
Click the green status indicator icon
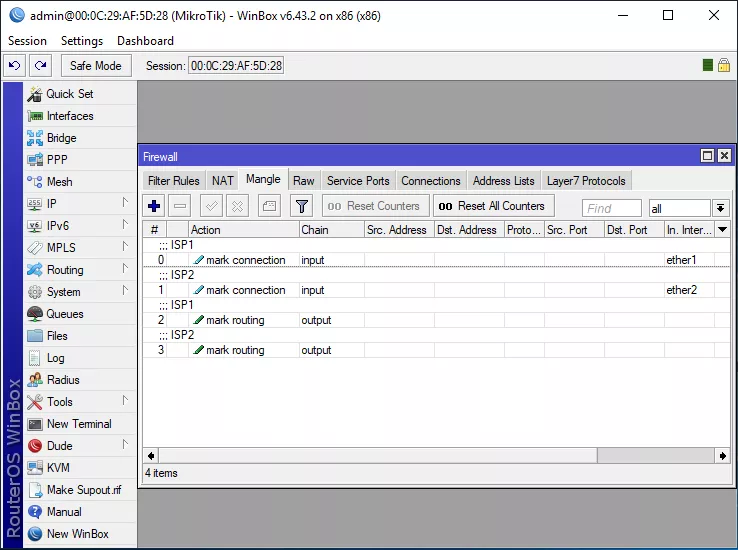pyautogui.click(x=707, y=65)
